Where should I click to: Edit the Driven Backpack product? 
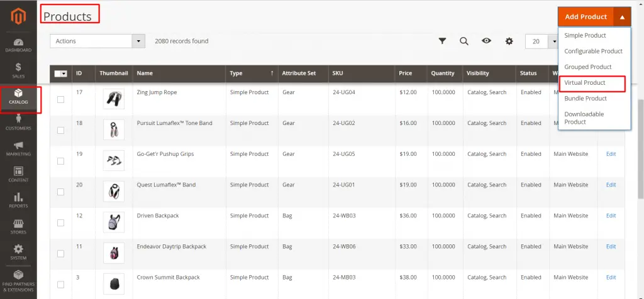tap(611, 215)
